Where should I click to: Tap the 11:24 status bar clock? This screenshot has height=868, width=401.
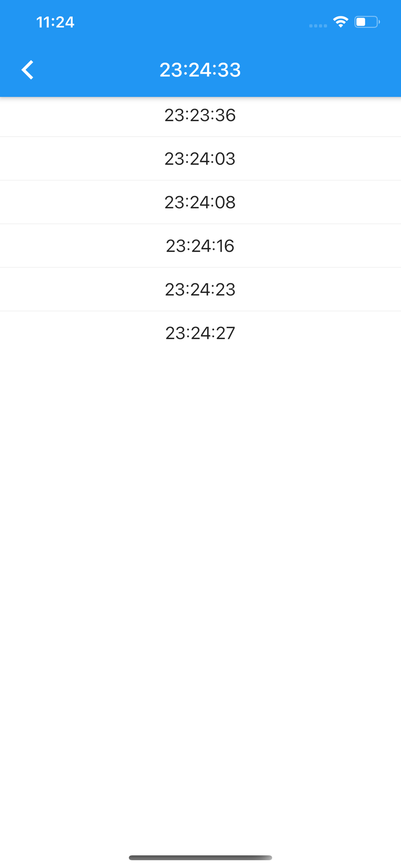point(55,22)
